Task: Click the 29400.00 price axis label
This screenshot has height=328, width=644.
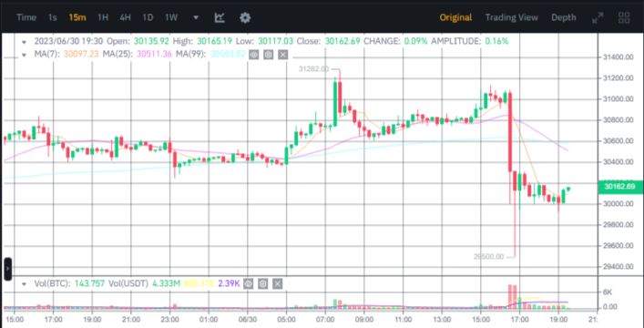Action: [618, 267]
